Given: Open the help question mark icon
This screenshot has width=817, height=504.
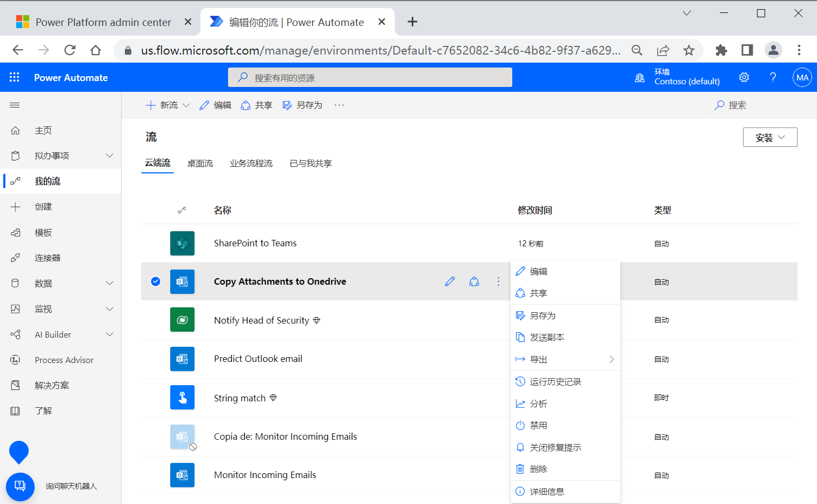Looking at the screenshot, I should click(x=773, y=77).
